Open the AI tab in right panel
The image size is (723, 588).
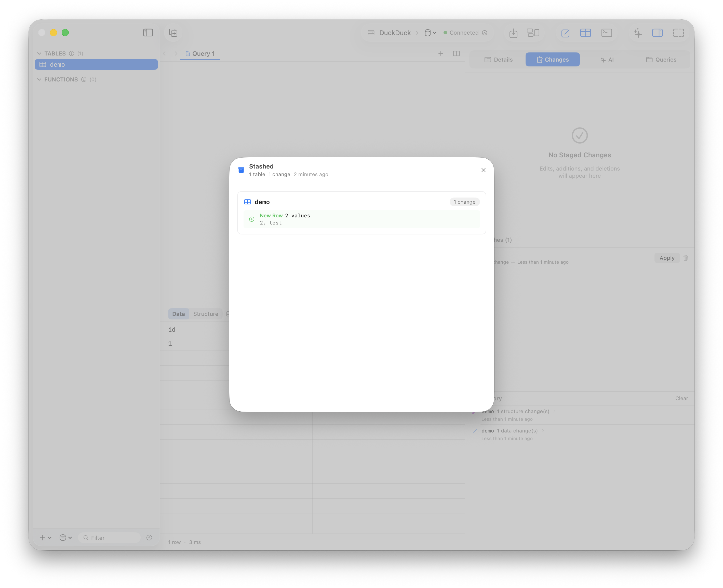(x=607, y=60)
